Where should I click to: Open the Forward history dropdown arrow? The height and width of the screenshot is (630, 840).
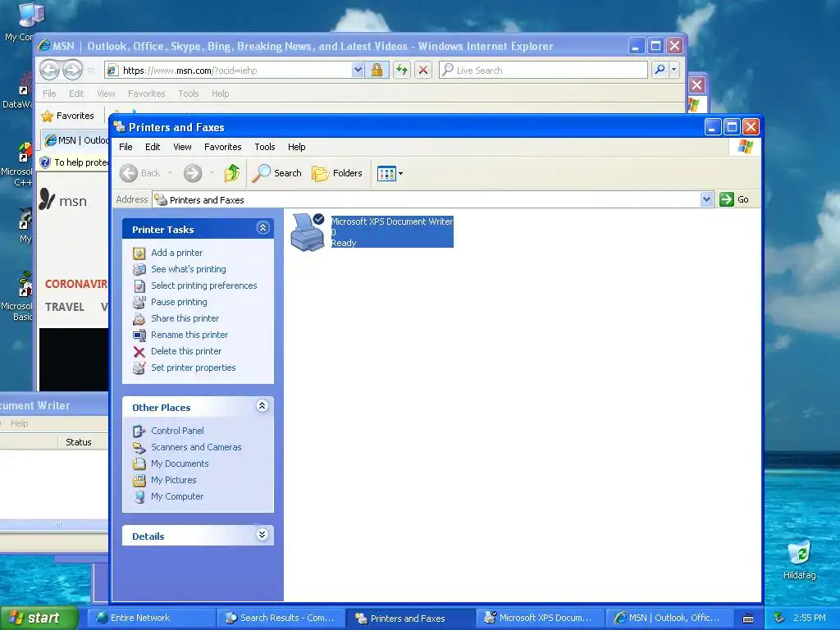pos(212,173)
